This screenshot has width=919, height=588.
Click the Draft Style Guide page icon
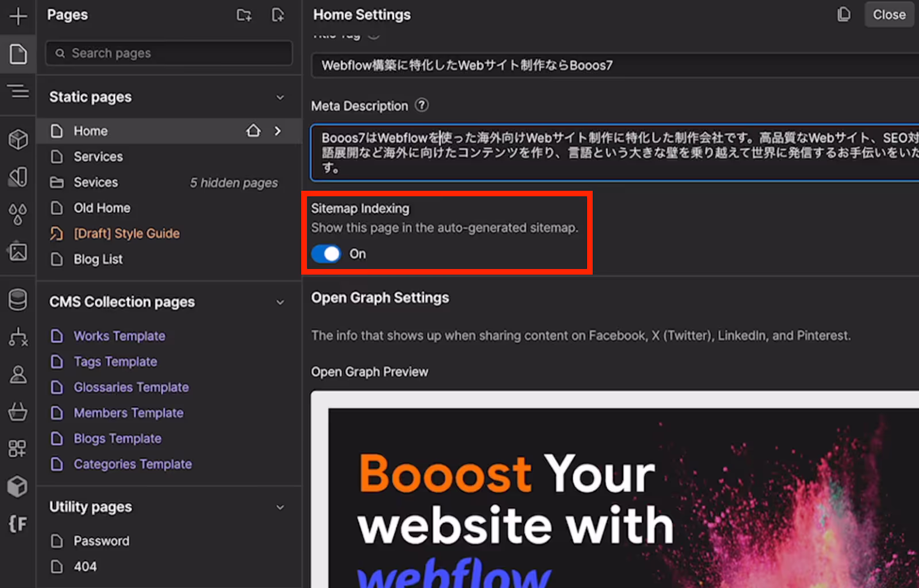point(56,233)
